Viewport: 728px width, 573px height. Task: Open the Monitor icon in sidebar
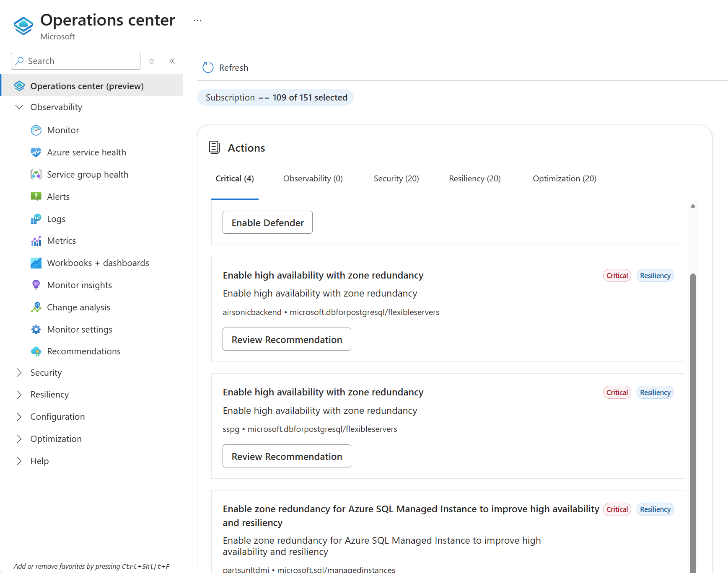point(36,130)
